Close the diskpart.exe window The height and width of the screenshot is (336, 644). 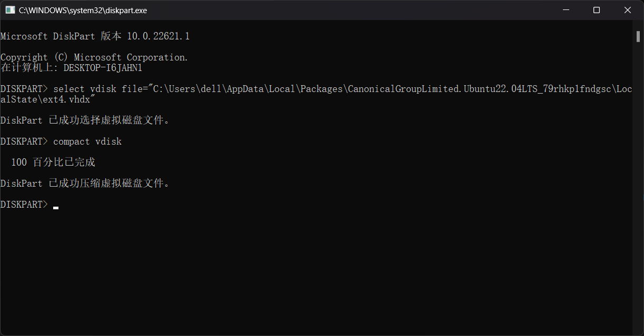tap(628, 10)
